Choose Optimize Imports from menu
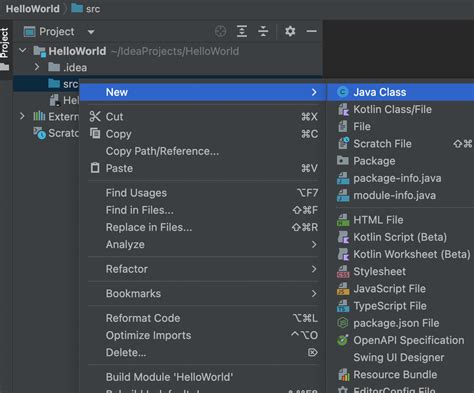This screenshot has height=393, width=474. pyautogui.click(x=203, y=335)
